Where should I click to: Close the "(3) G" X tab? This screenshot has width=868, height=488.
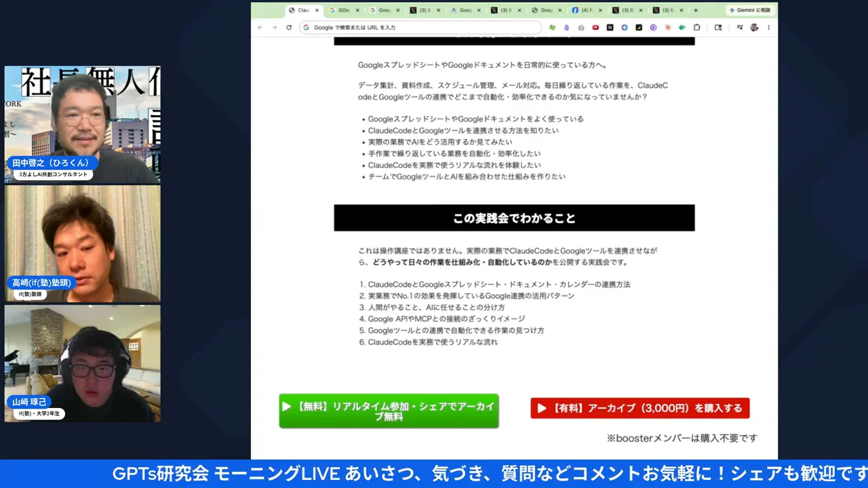pos(682,10)
